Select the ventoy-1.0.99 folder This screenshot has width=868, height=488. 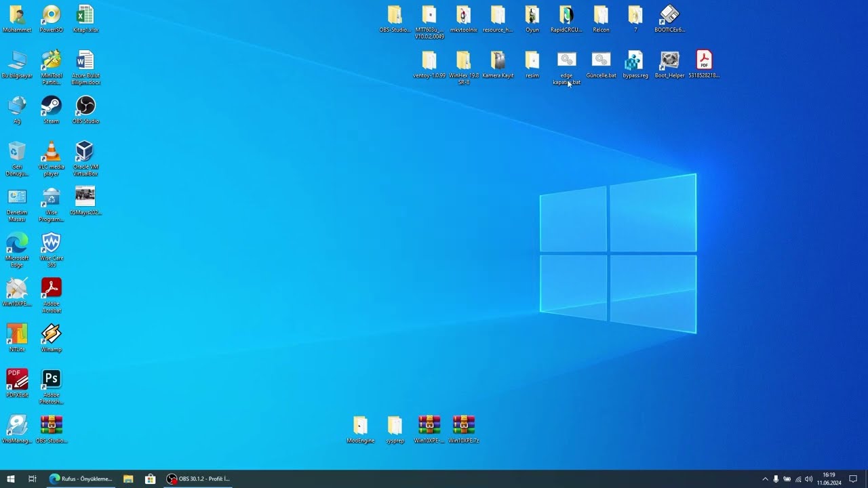pyautogui.click(x=429, y=64)
